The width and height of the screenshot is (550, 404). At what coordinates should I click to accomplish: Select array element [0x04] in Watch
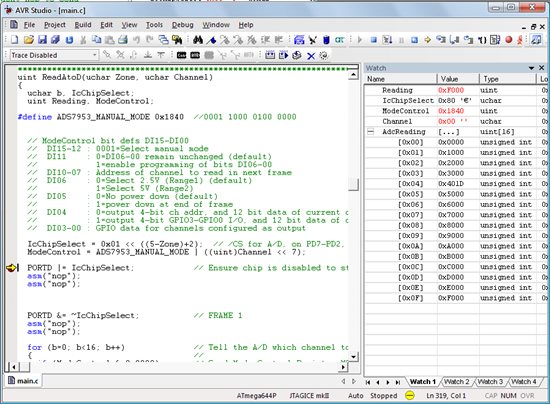[x=410, y=184]
